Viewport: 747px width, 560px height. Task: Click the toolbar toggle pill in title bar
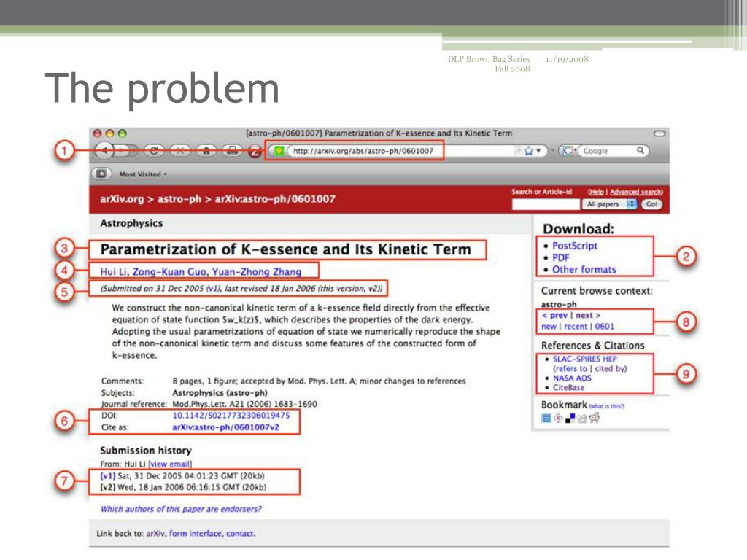(659, 133)
